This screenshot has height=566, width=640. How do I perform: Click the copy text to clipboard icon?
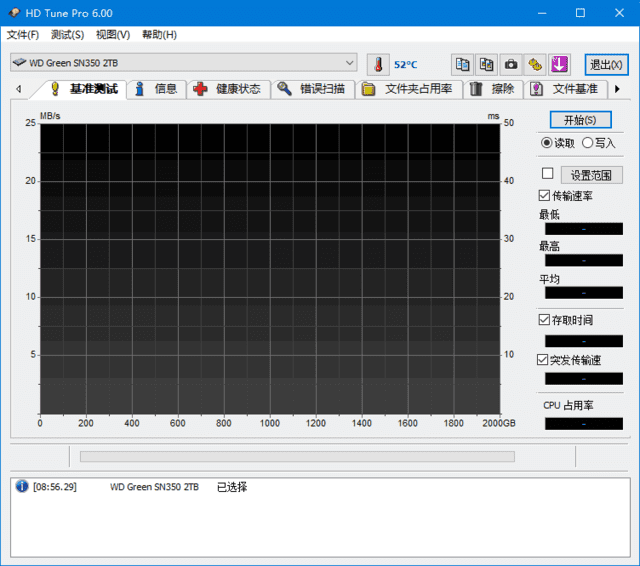[462, 64]
